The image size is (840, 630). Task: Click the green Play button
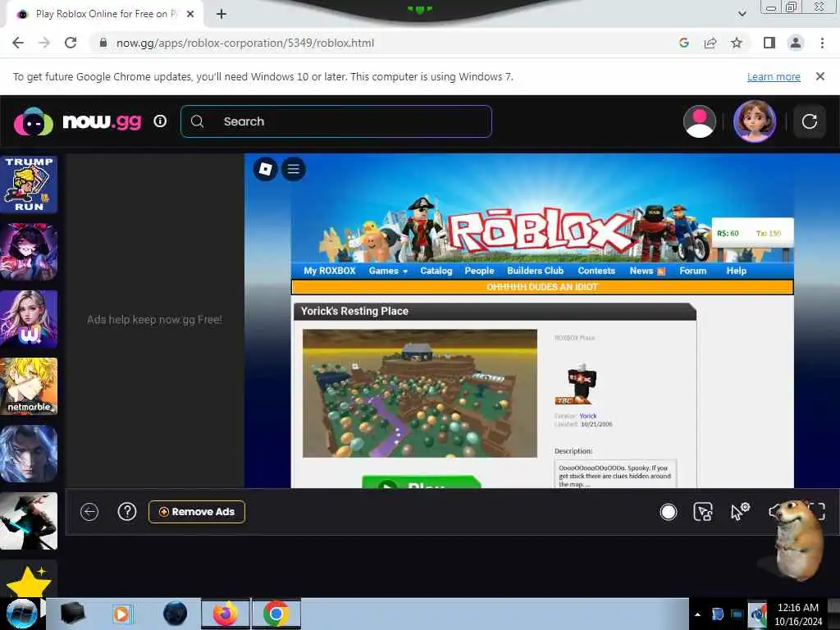[x=422, y=482]
